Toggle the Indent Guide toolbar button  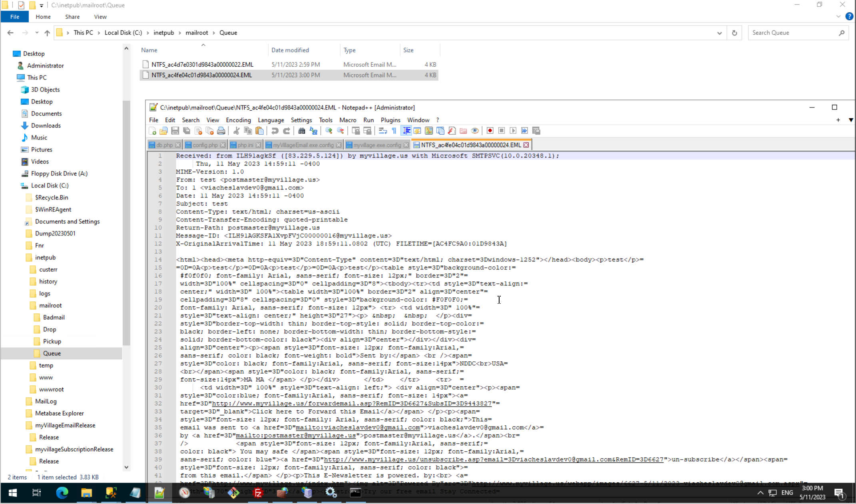click(406, 131)
